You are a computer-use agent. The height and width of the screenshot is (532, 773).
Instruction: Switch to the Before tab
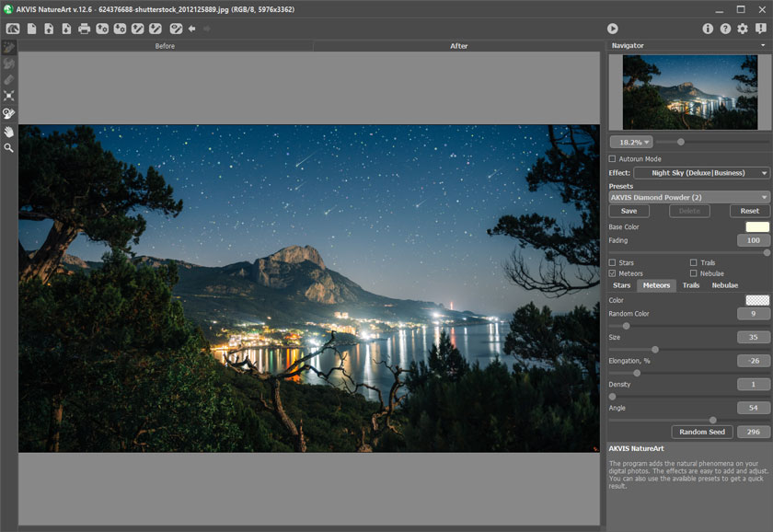pos(165,46)
